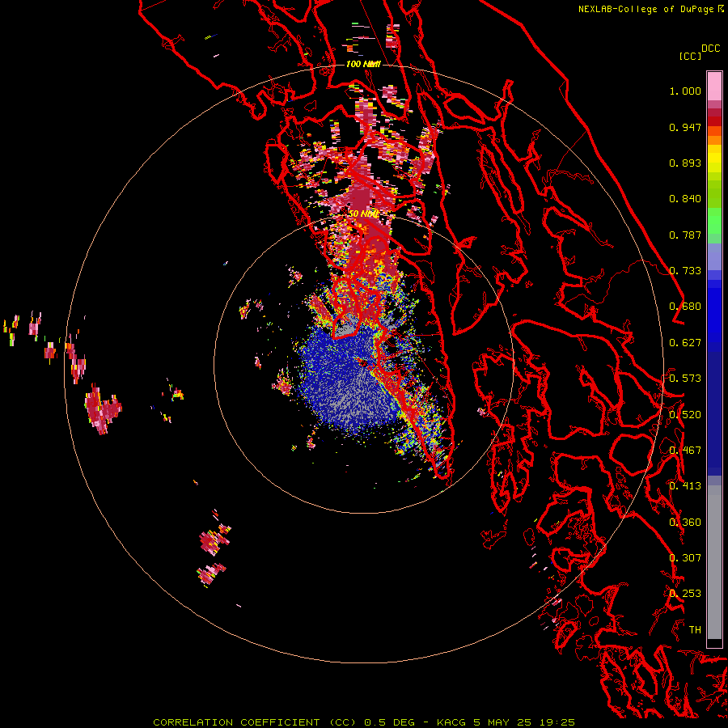The height and width of the screenshot is (728, 728).
Task: Click the 0.5 DEG elevation text
Action: [391, 722]
